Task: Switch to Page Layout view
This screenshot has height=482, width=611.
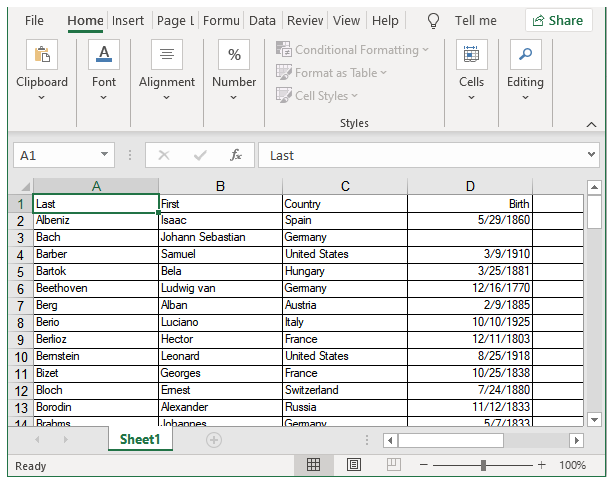Action: point(354,465)
